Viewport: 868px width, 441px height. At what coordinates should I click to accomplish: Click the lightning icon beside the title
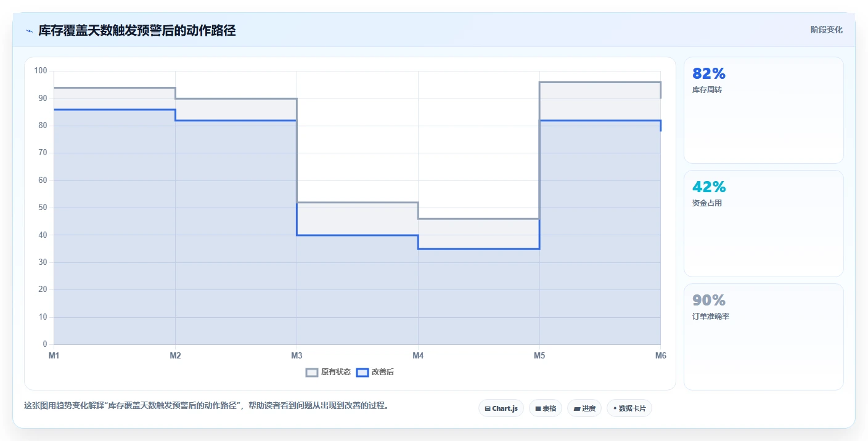pos(29,31)
